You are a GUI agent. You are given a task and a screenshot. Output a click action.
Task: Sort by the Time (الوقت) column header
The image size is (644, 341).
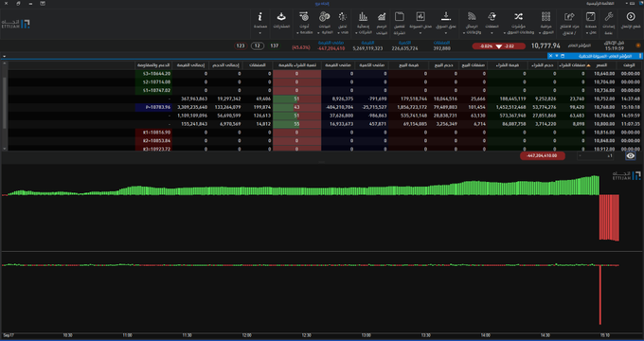[x=629, y=65]
